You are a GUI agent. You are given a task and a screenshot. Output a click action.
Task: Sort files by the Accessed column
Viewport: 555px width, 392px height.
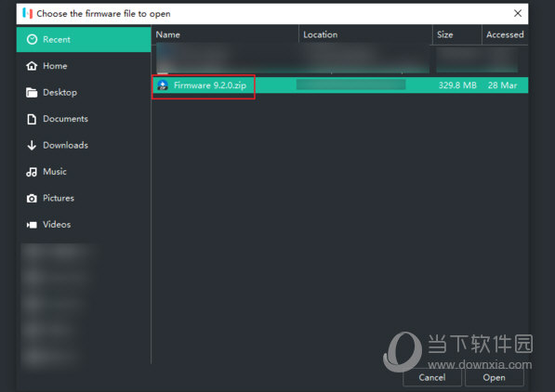click(x=505, y=34)
